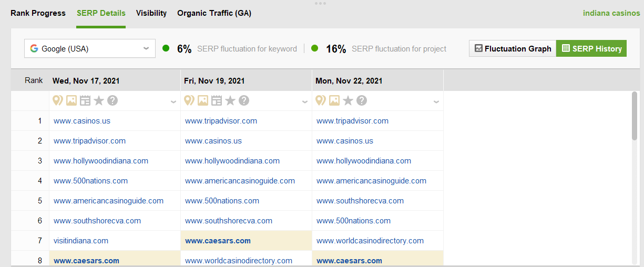Open www.tripadvisor.com in the Nov 19 column
The width and height of the screenshot is (644, 267).
click(x=221, y=121)
